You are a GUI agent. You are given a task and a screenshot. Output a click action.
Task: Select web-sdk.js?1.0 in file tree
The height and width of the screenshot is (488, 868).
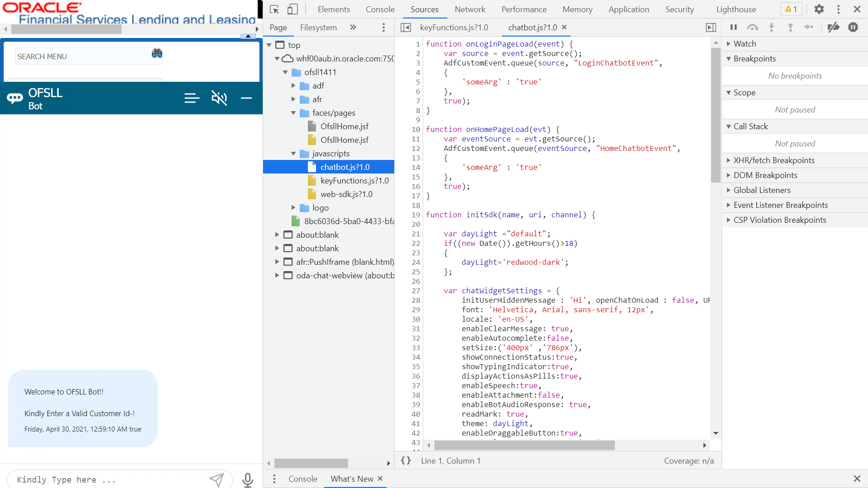click(346, 194)
